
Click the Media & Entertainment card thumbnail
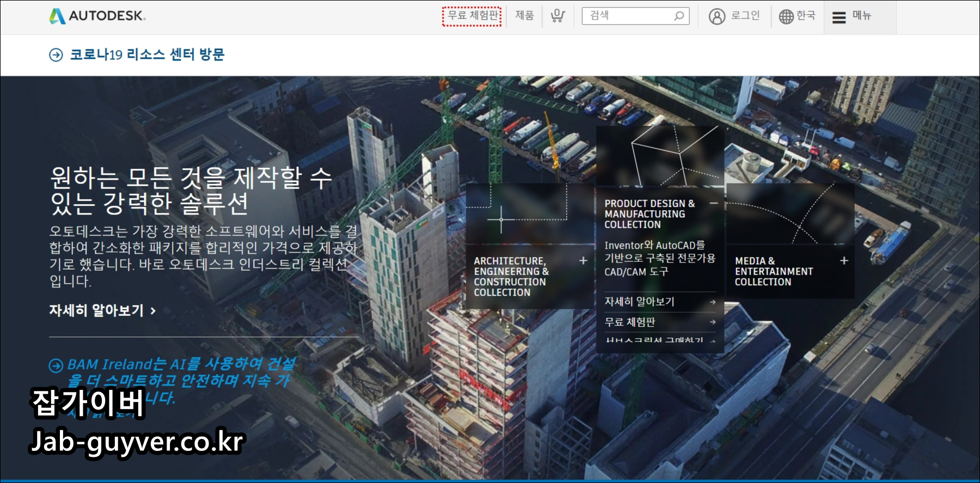point(790,213)
